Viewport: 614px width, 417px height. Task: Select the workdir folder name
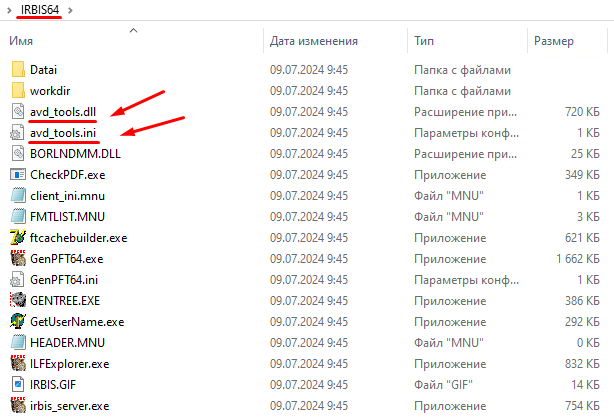(50, 91)
